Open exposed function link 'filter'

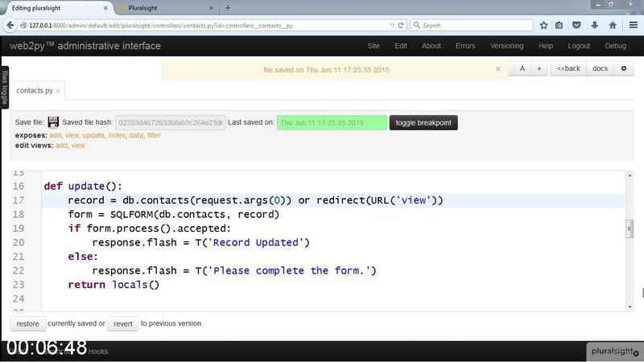[x=154, y=135]
